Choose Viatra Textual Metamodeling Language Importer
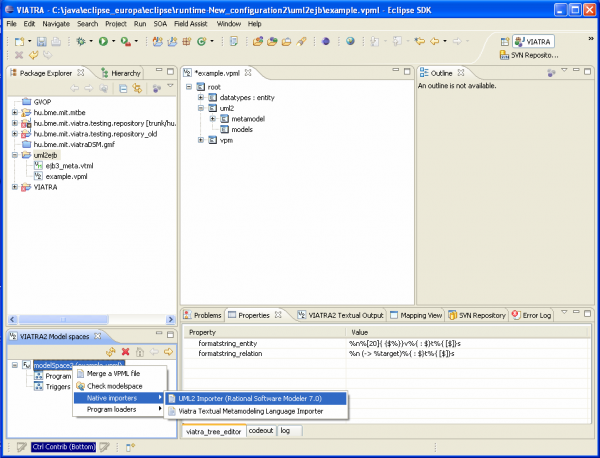 (256, 411)
